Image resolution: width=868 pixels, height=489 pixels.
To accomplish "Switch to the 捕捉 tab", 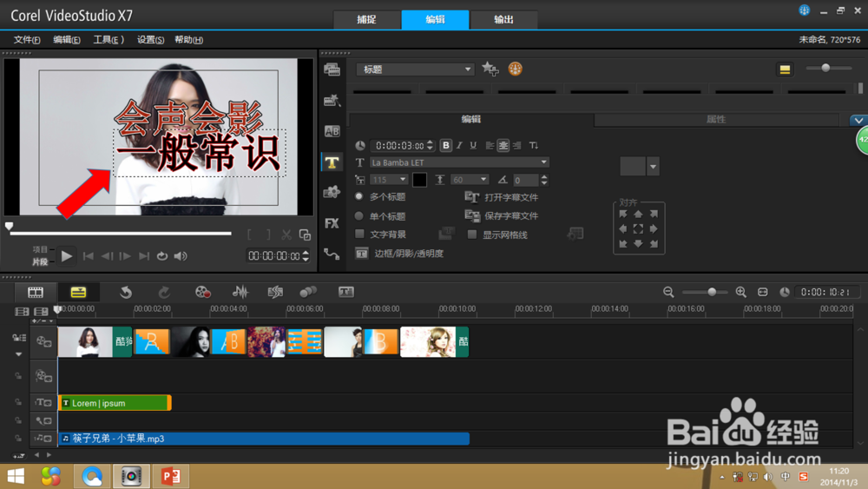I will point(366,19).
